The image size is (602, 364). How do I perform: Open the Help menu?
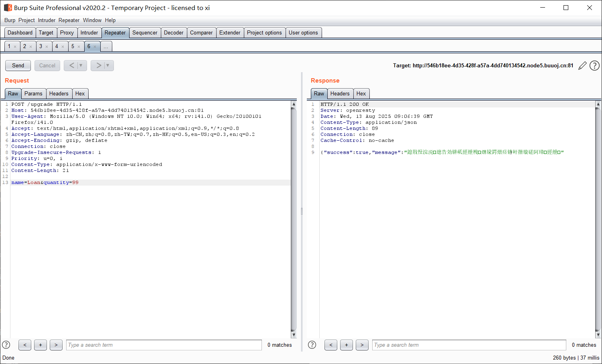coord(110,20)
